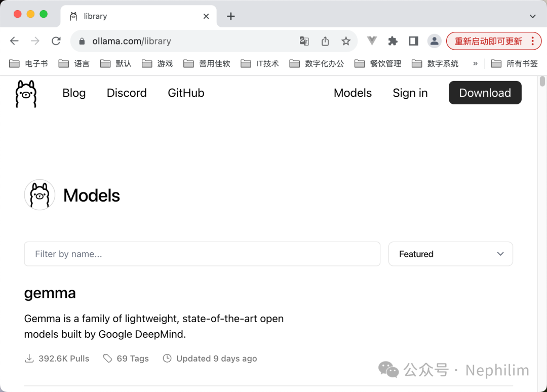
Task: Open the Discord link
Action: point(127,93)
